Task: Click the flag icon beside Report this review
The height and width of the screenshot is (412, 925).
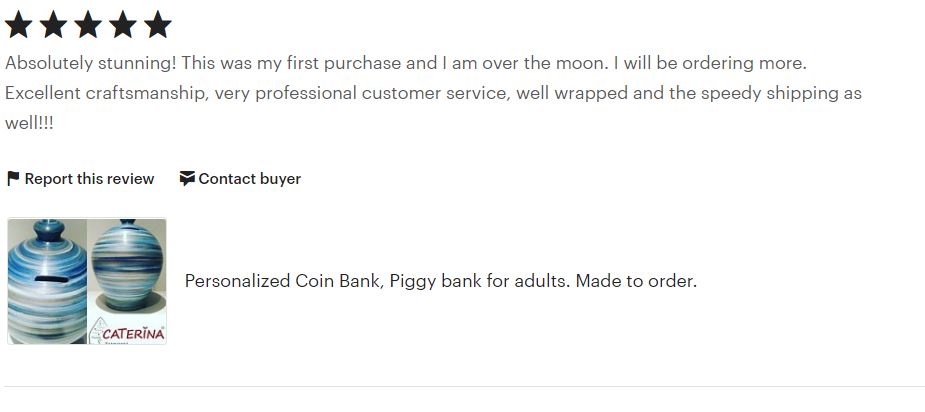Action: [13, 179]
